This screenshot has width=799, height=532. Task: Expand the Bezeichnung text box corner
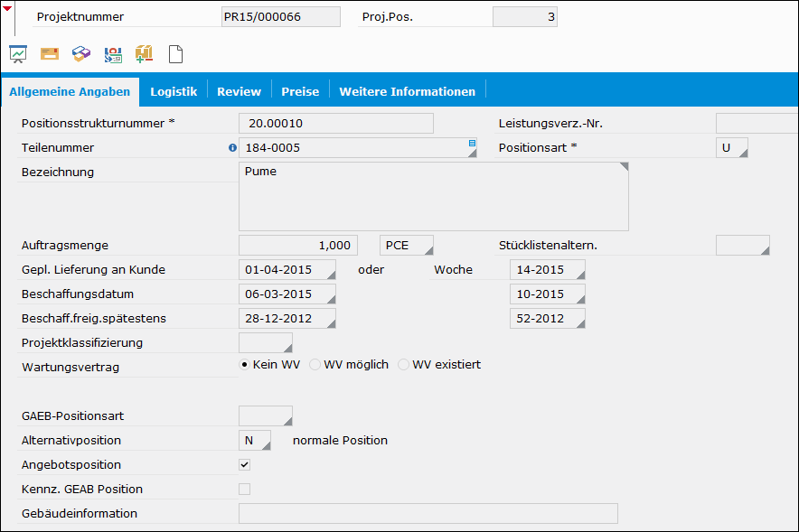click(624, 167)
